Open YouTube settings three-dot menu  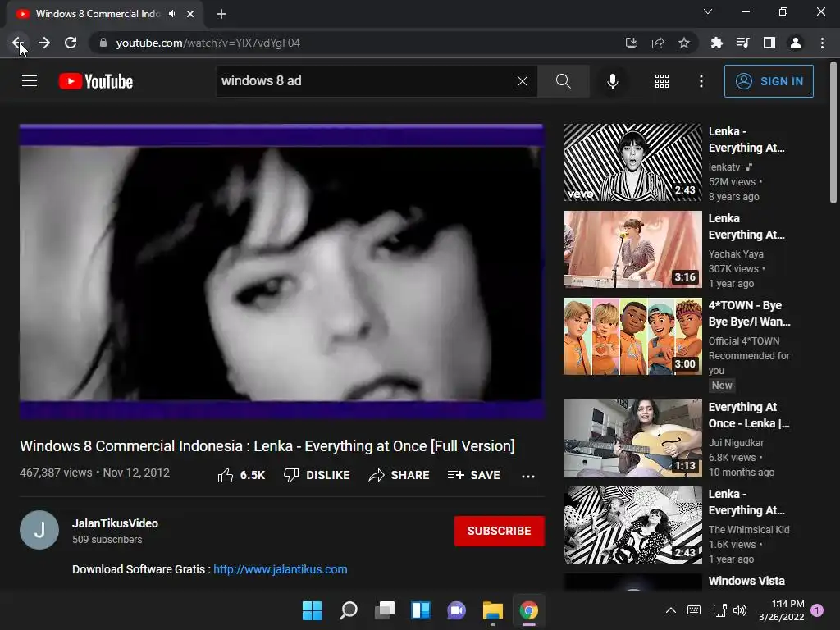pos(701,81)
